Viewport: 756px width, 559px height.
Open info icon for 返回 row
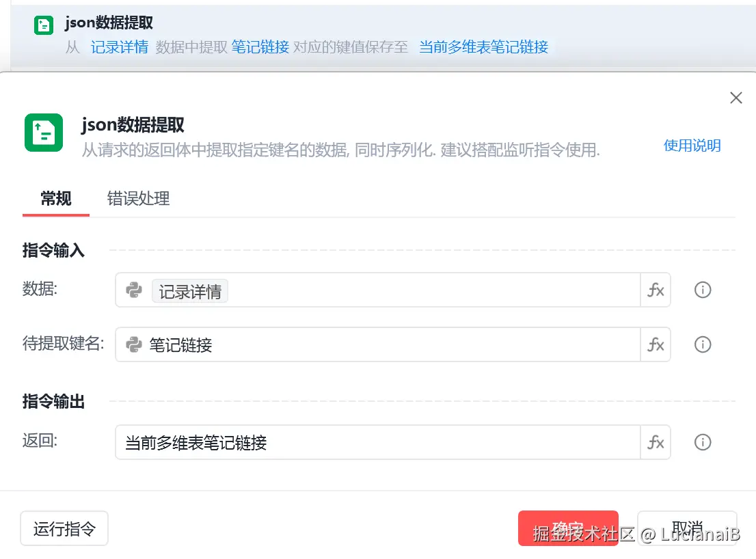pyautogui.click(x=703, y=442)
